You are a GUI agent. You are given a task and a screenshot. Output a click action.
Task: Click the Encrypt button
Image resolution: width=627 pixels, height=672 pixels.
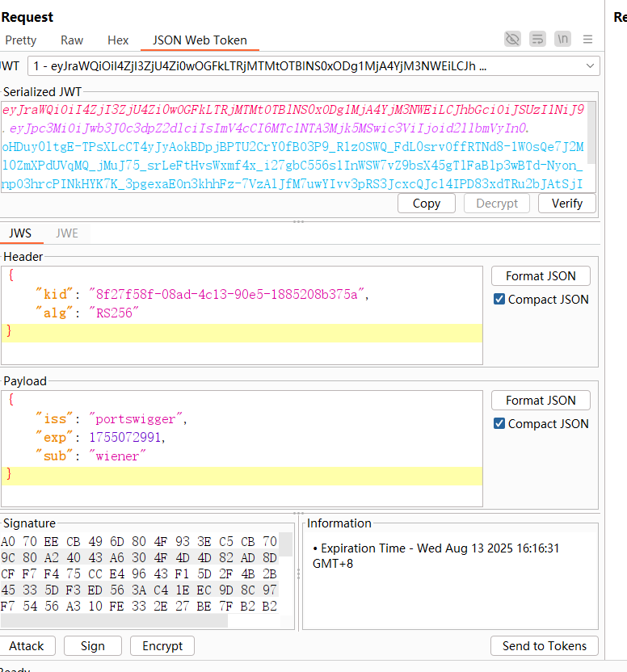coord(162,646)
